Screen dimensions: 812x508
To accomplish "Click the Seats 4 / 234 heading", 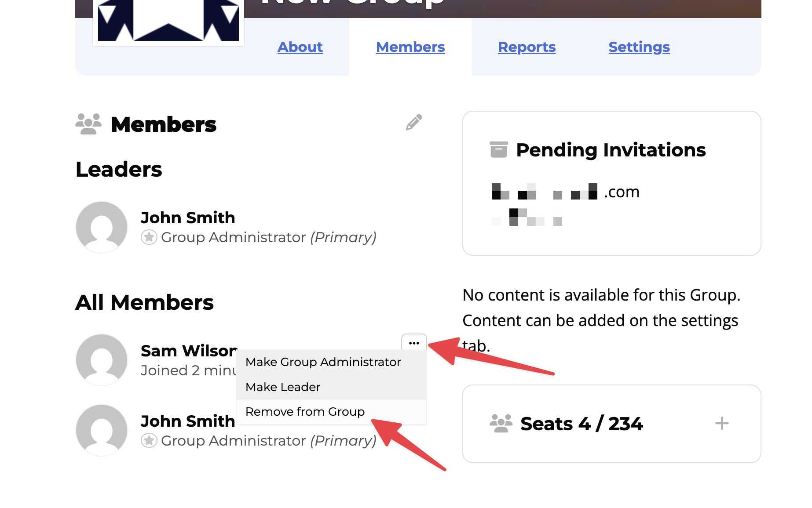I will pyautogui.click(x=582, y=424).
